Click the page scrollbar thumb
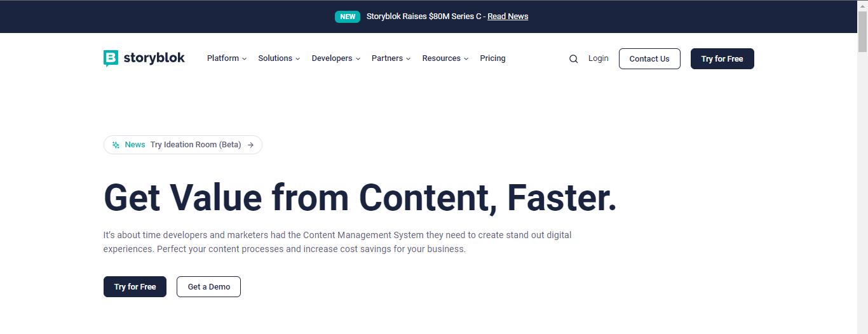Viewport: 868px width, 334px height. tap(862, 32)
